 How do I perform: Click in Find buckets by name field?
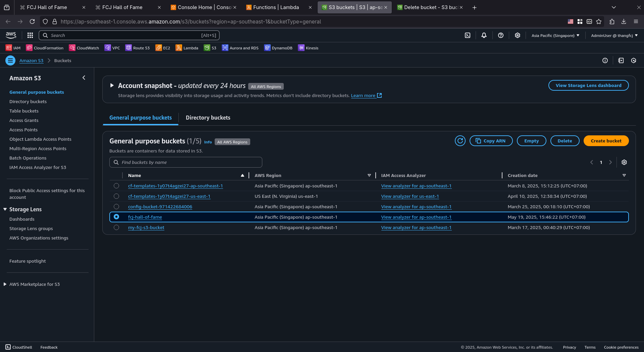click(185, 162)
